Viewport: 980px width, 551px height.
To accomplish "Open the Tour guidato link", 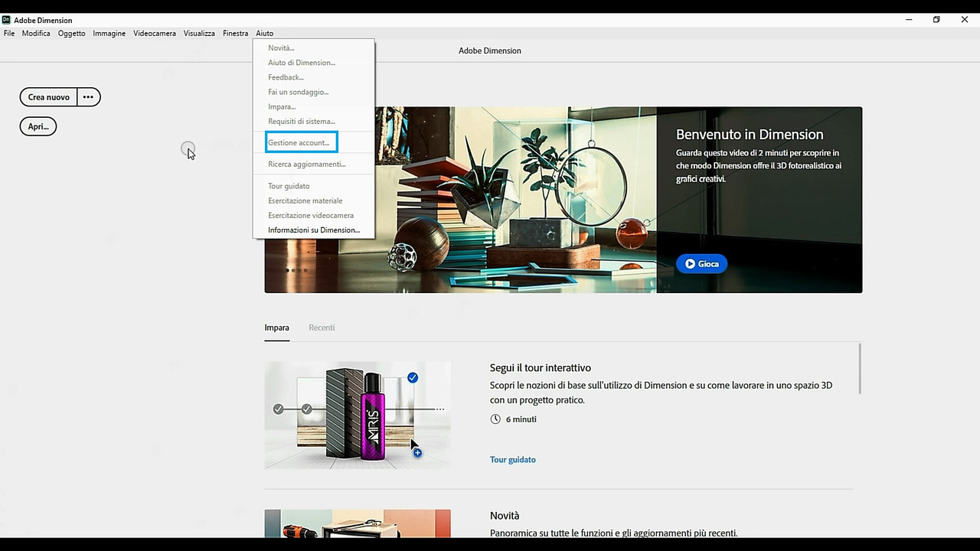I will pyautogui.click(x=513, y=459).
